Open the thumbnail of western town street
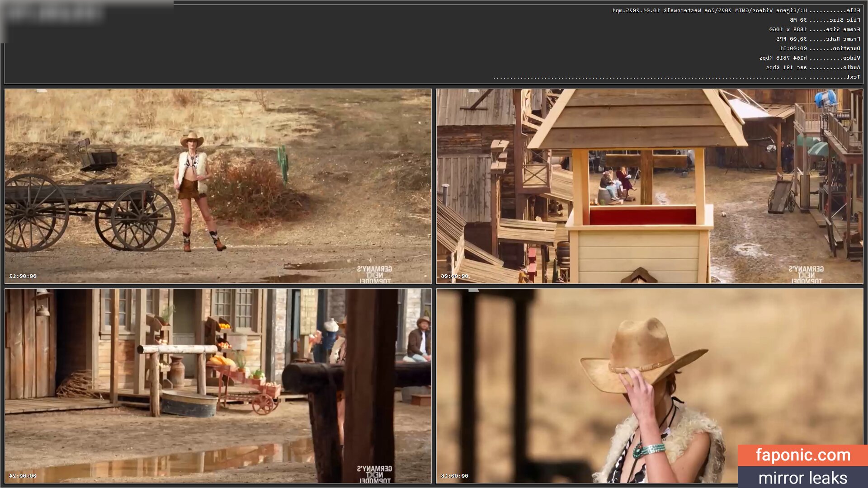 (x=218, y=386)
